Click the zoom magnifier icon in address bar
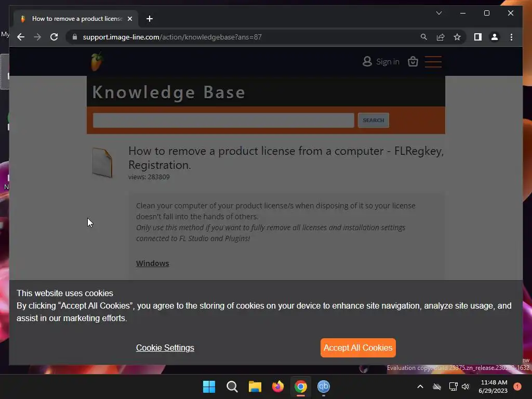The height and width of the screenshot is (399, 532). point(424,37)
